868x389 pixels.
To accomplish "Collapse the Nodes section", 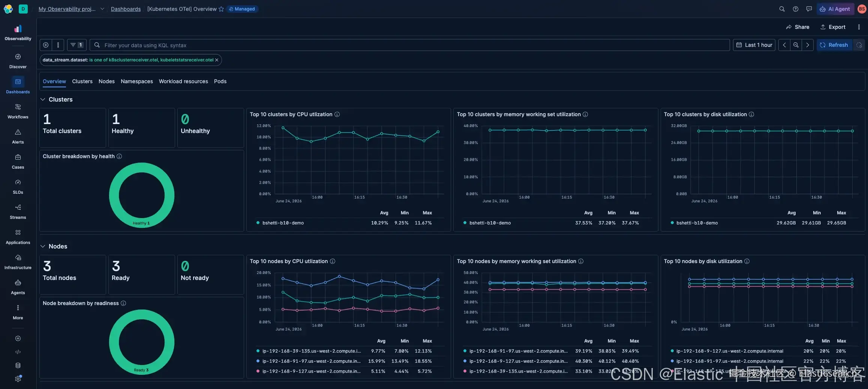I will click(43, 246).
